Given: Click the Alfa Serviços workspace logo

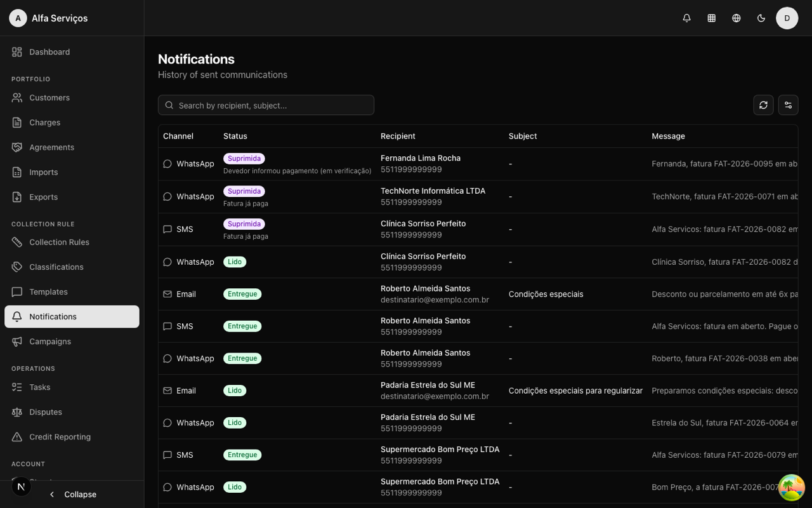Looking at the screenshot, I should pyautogui.click(x=18, y=18).
